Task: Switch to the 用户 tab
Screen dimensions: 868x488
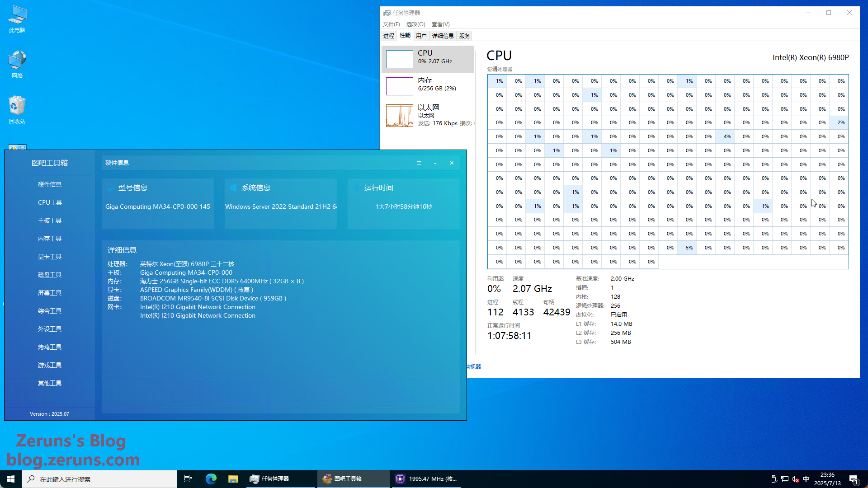Action: 421,36
